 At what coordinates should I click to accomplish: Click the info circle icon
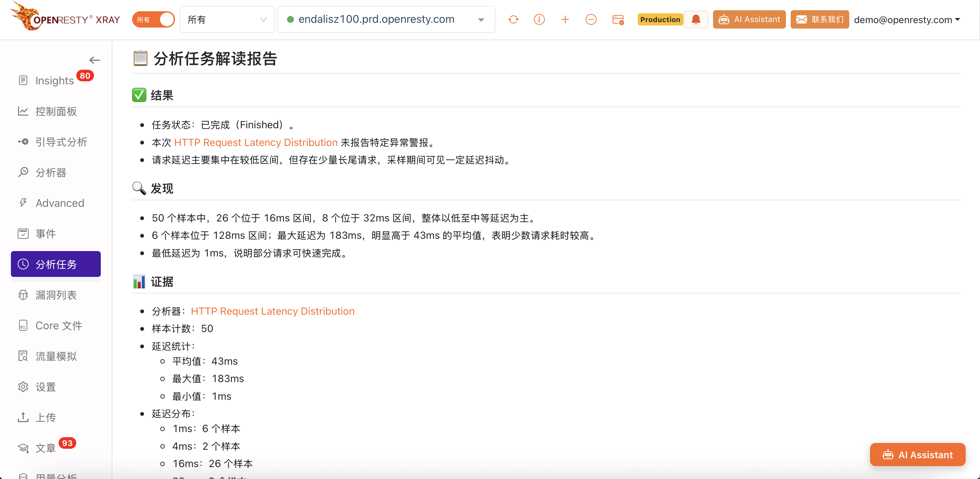click(x=539, y=19)
